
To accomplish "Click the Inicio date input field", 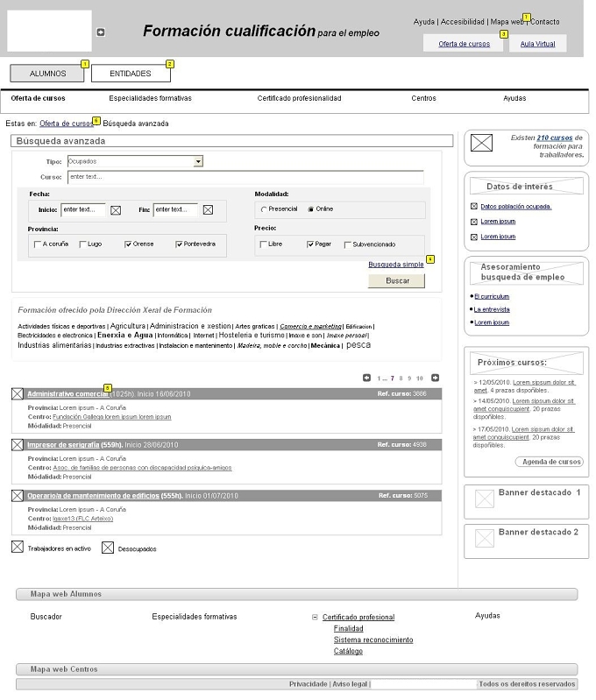I will pyautogui.click(x=83, y=209).
